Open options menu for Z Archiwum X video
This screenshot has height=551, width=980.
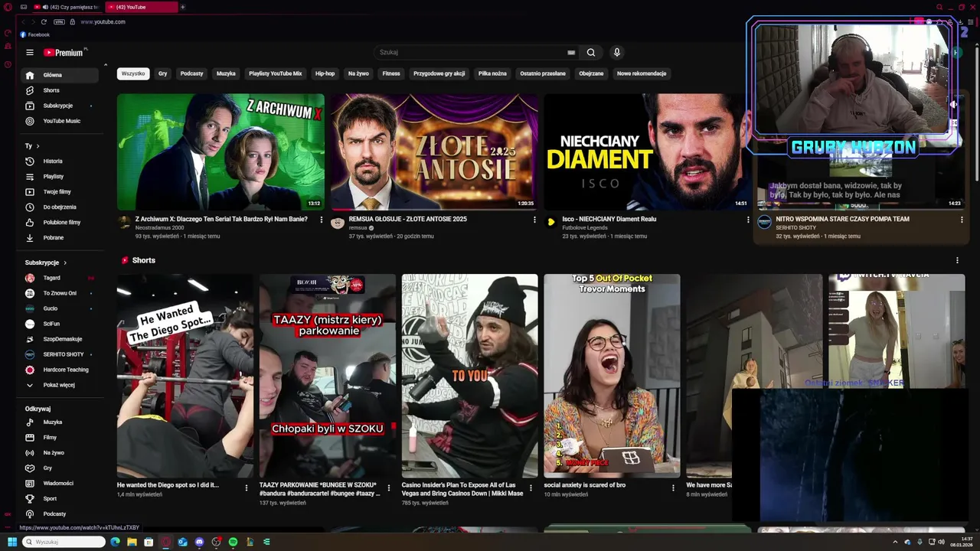321,220
